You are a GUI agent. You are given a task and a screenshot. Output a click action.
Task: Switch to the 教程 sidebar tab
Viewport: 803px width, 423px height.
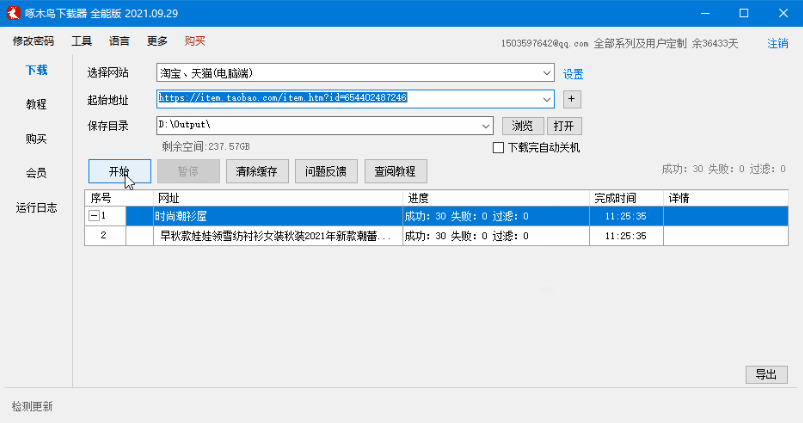(x=36, y=104)
